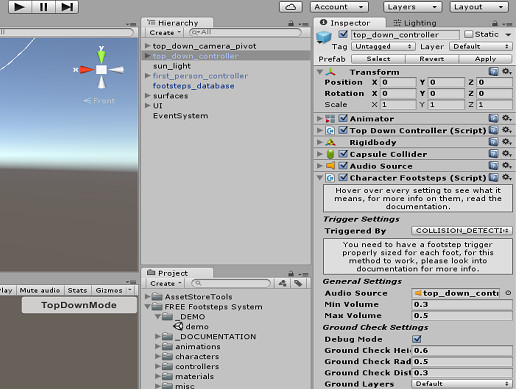Open the Tag dropdown set to Untagged
Viewport: 516px width, 389px height.
coord(384,46)
